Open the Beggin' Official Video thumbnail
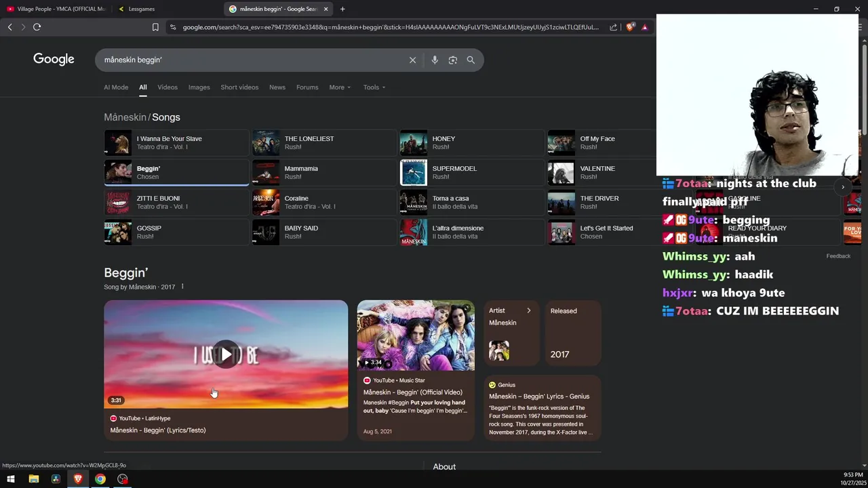Image resolution: width=868 pixels, height=488 pixels. 416,335
